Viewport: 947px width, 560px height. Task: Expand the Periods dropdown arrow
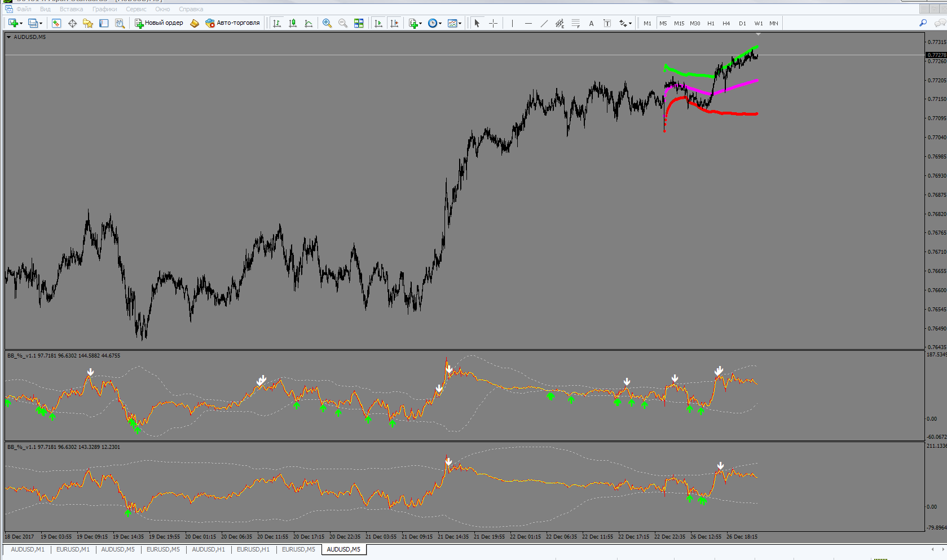point(440,24)
